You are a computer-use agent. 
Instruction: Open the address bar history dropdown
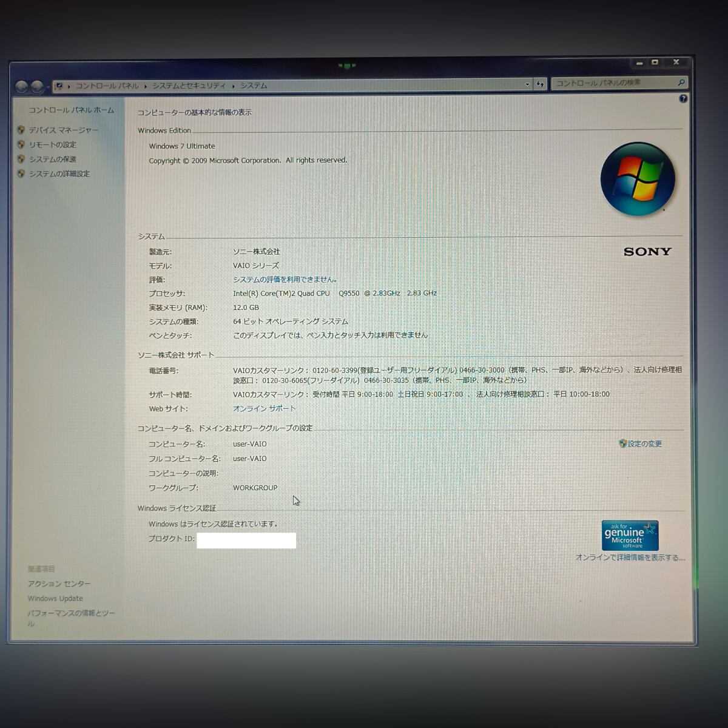click(527, 84)
